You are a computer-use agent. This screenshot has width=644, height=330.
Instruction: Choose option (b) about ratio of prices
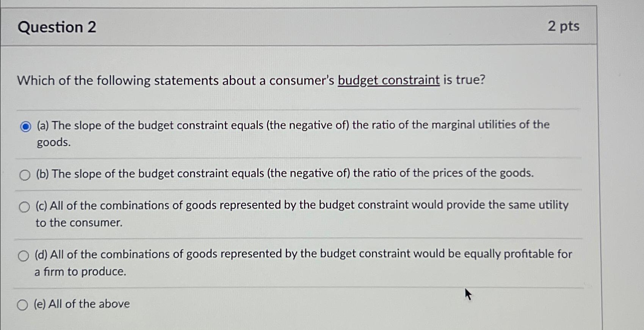click(x=25, y=175)
